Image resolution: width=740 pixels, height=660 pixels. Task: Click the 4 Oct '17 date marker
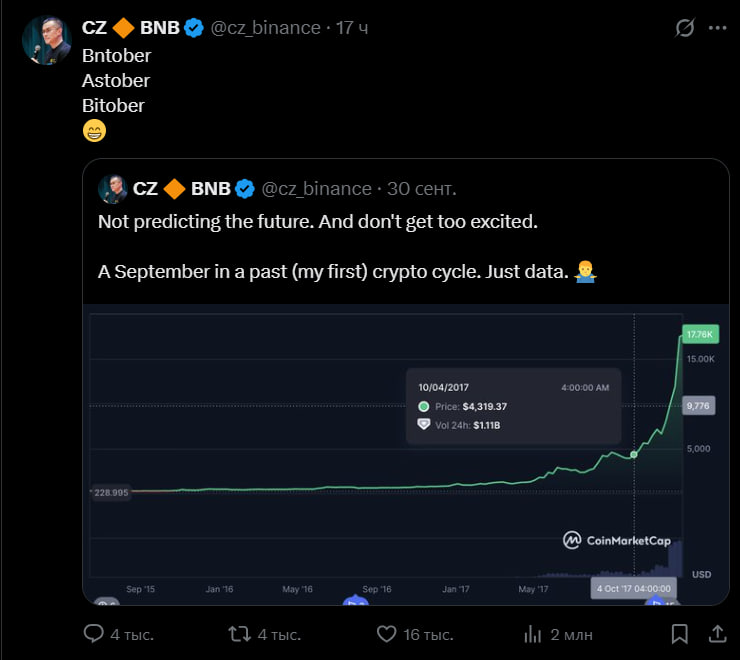[x=634, y=588]
